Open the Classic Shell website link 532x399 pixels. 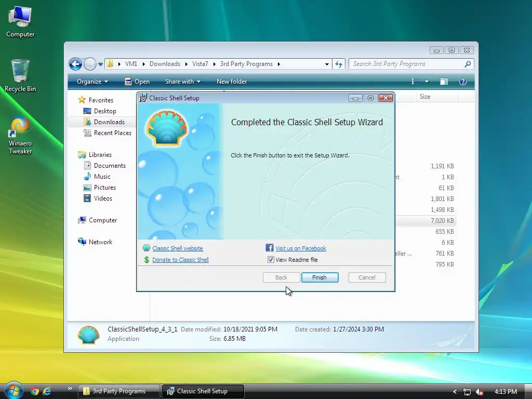tap(178, 248)
